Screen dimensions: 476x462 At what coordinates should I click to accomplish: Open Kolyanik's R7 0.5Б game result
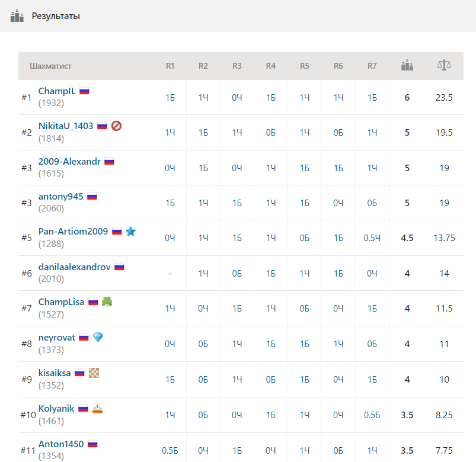(372, 415)
